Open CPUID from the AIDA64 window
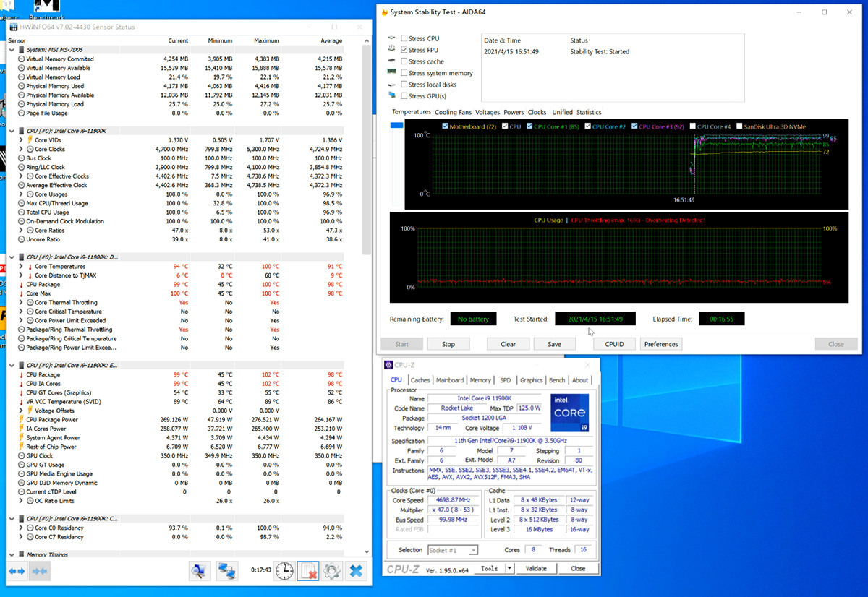868x597 pixels. coord(614,344)
